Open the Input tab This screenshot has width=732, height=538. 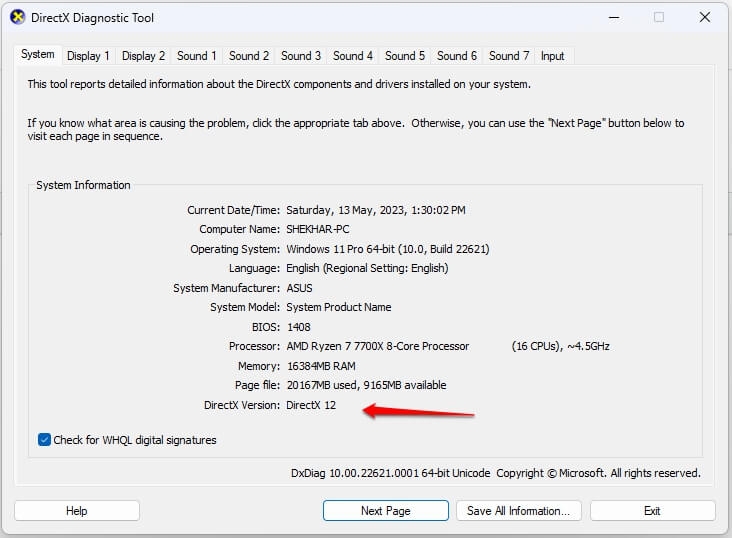tap(552, 56)
